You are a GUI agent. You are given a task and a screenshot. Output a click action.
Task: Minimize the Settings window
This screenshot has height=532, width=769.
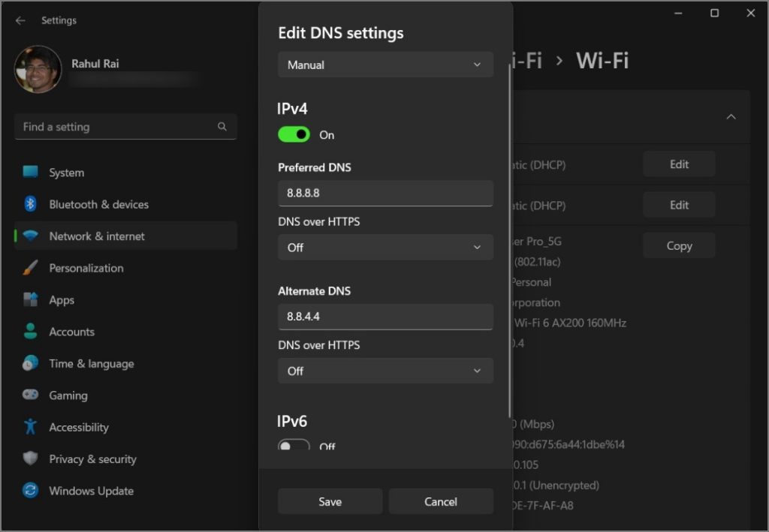point(678,14)
